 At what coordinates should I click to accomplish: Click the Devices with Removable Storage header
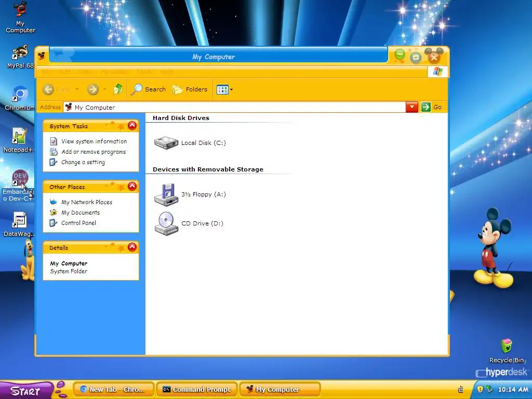click(208, 169)
